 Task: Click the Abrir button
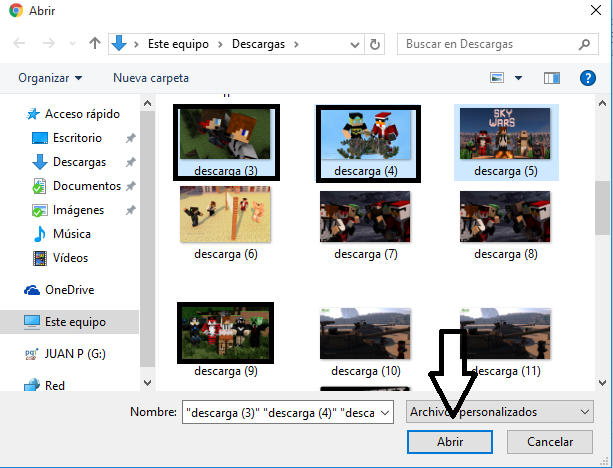(450, 442)
